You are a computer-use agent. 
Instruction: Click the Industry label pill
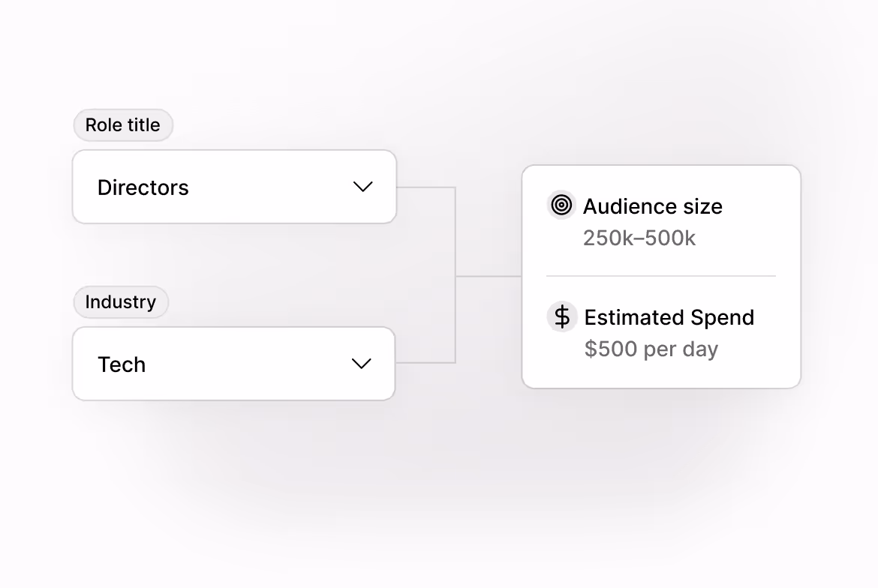pos(121,302)
